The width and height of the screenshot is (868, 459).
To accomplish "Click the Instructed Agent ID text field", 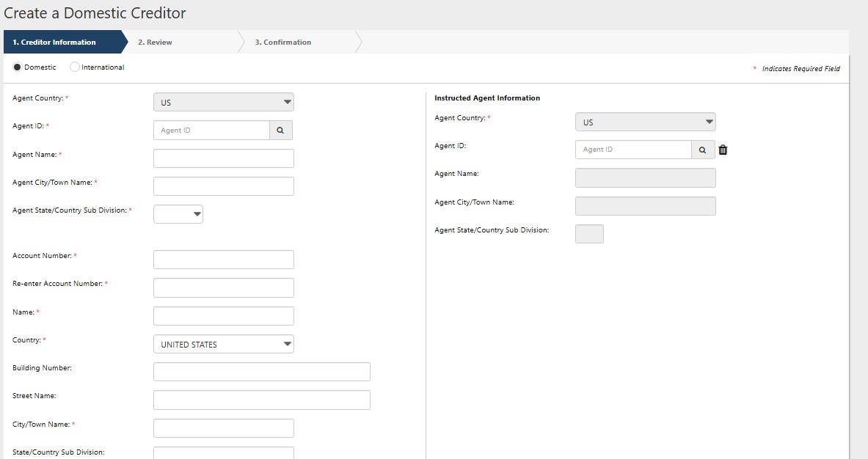I will pos(633,150).
